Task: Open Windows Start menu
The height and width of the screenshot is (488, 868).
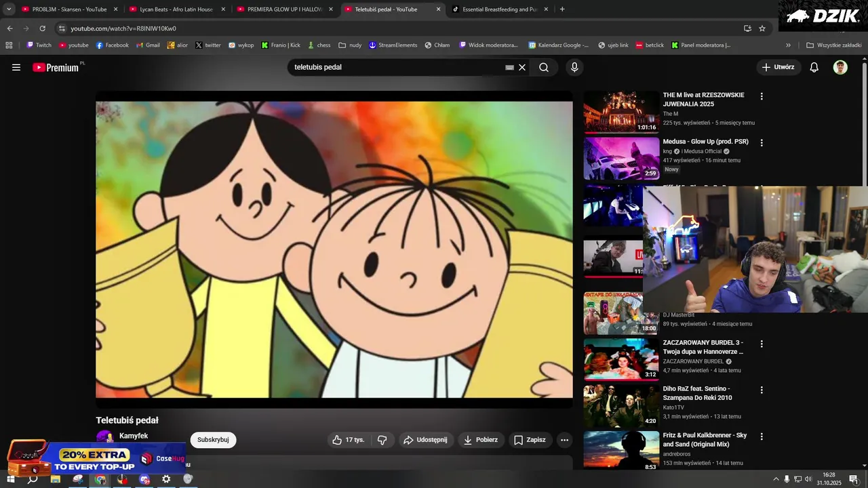Action: point(10,479)
